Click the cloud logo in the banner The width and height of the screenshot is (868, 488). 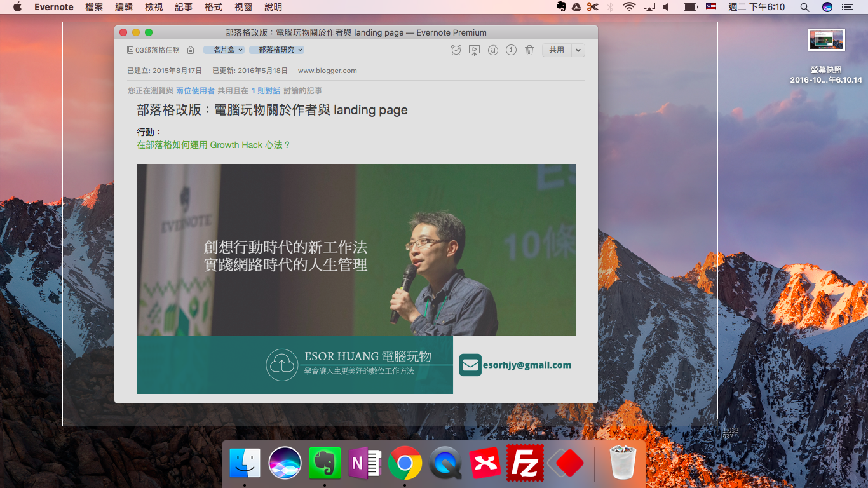(x=282, y=365)
